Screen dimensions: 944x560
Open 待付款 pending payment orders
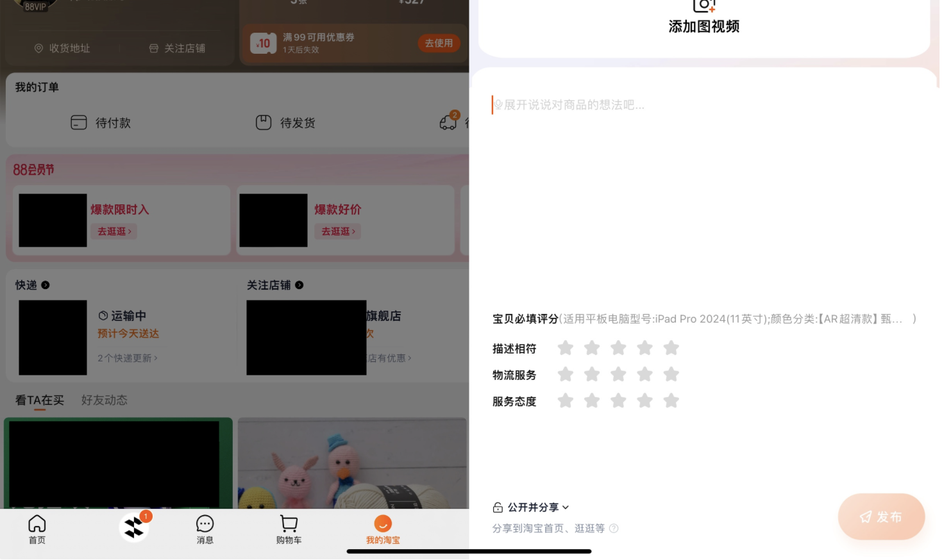(x=101, y=122)
